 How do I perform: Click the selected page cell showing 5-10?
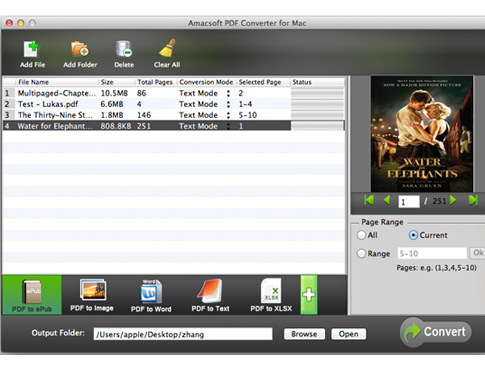pyautogui.click(x=248, y=115)
